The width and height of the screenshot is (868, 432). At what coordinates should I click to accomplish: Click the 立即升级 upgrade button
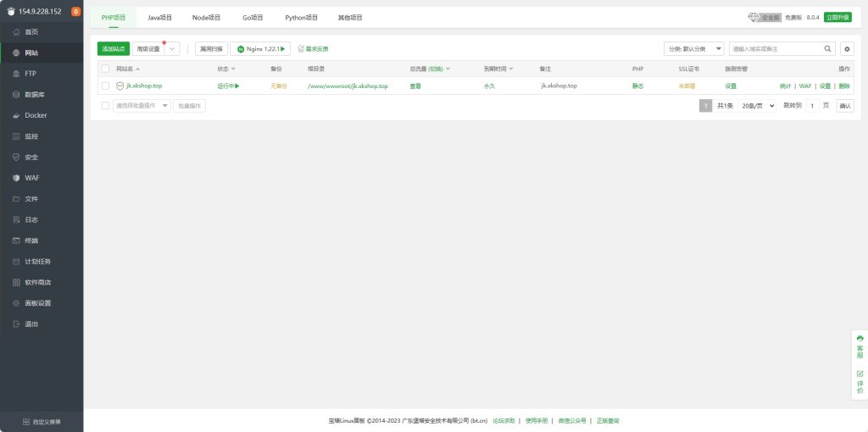point(837,17)
